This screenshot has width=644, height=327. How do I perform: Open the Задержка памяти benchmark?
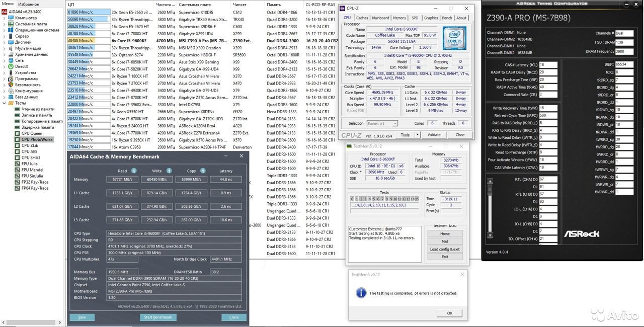(x=34, y=127)
